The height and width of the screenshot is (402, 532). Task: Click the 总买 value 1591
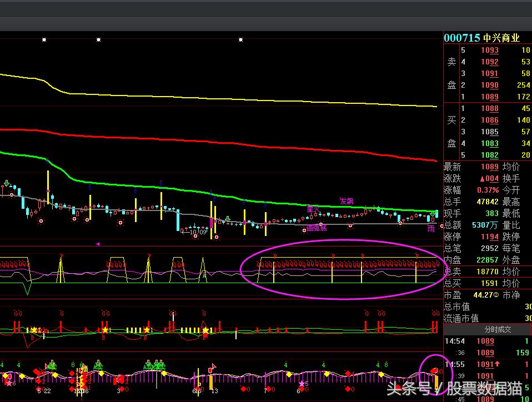pos(490,283)
